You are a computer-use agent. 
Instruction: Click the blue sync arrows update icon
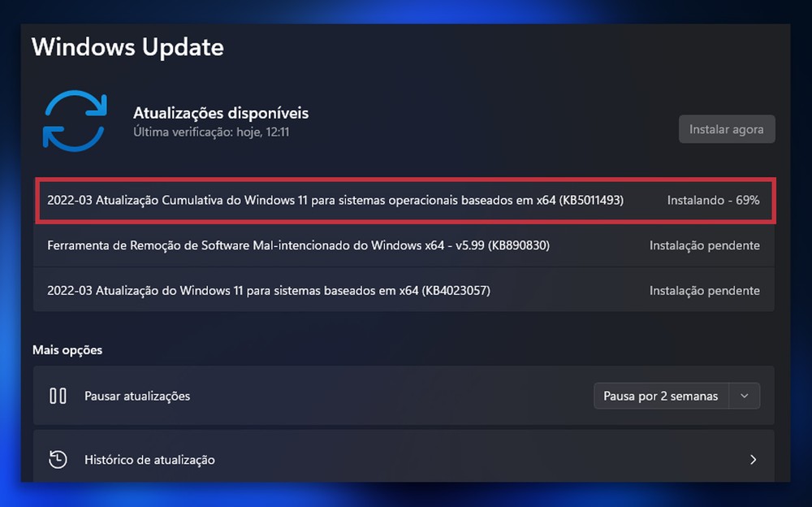click(x=75, y=121)
